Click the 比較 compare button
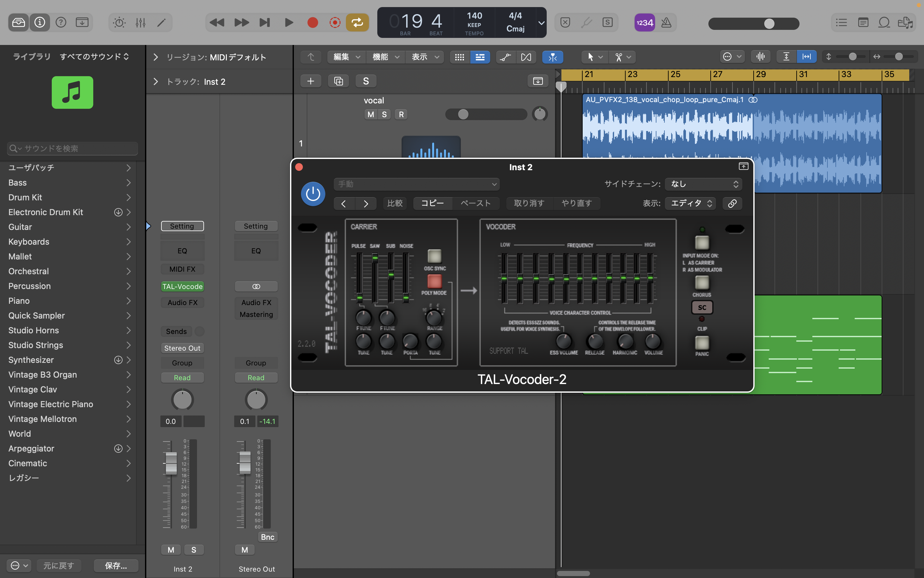 point(395,203)
